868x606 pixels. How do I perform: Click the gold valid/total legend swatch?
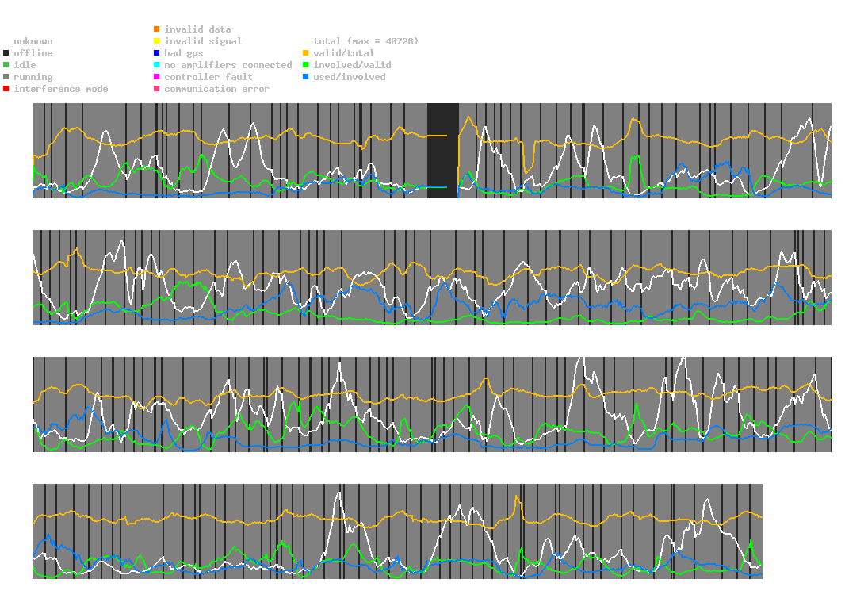(305, 53)
